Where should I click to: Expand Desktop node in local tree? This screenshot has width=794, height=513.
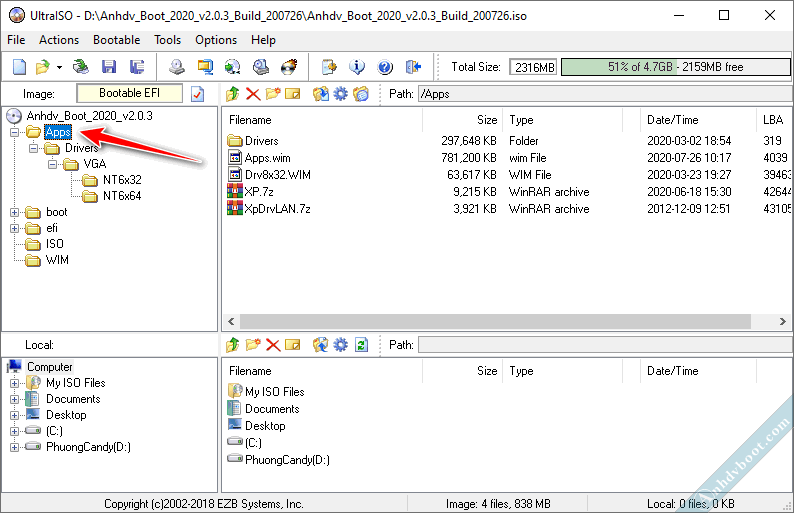point(14,416)
